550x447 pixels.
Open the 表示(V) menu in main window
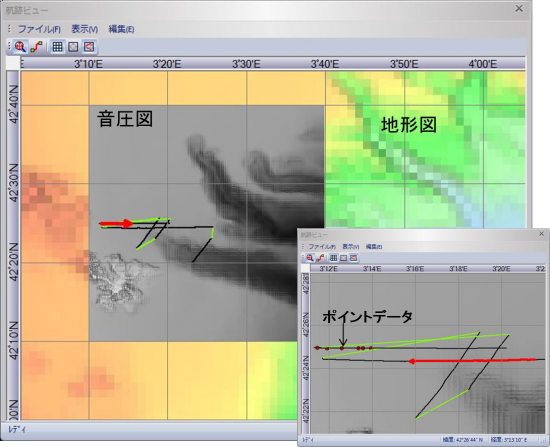tap(85, 29)
